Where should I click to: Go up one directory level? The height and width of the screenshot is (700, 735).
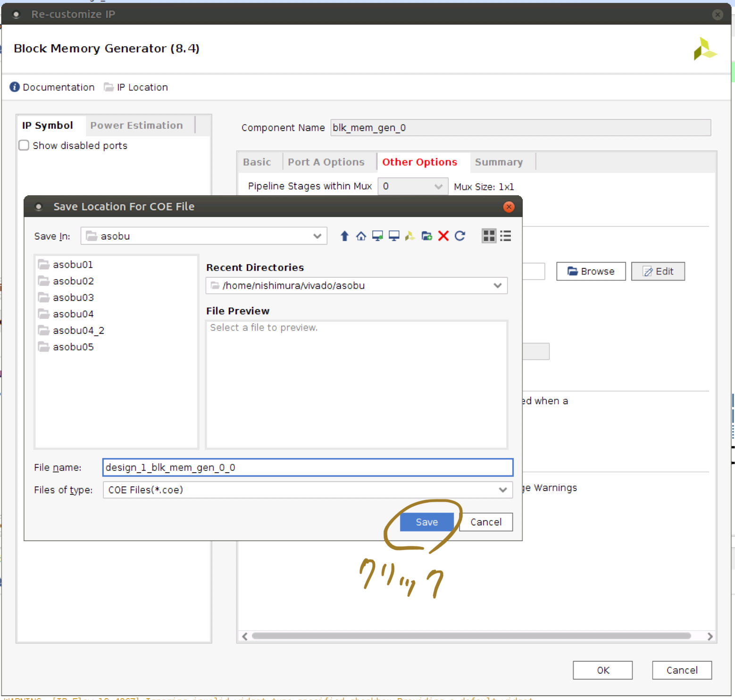coord(344,236)
